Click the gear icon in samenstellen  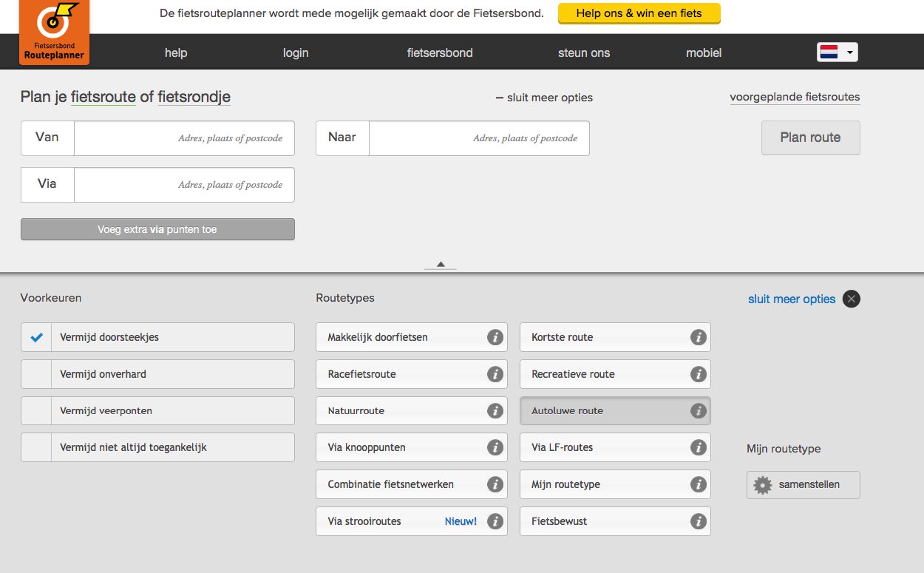pos(762,485)
